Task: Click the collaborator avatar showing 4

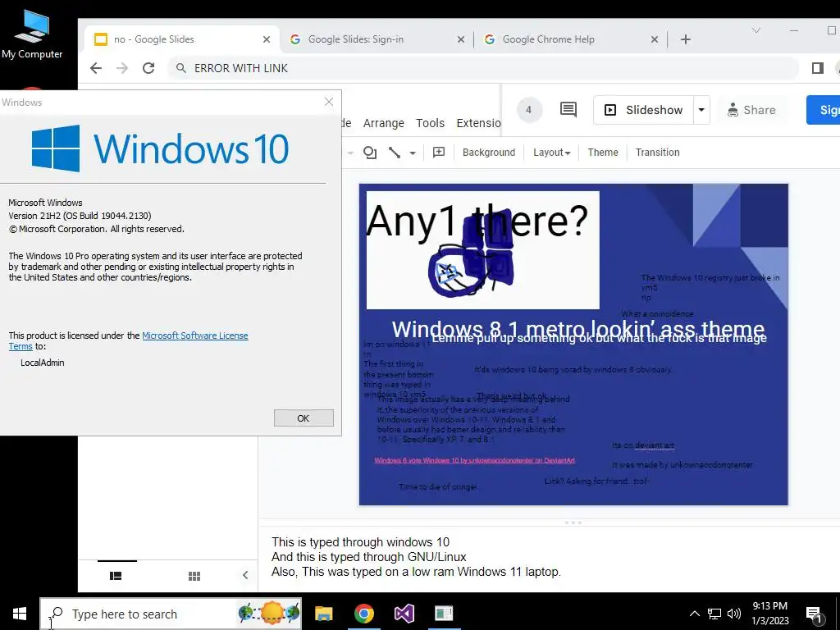Action: (x=529, y=110)
